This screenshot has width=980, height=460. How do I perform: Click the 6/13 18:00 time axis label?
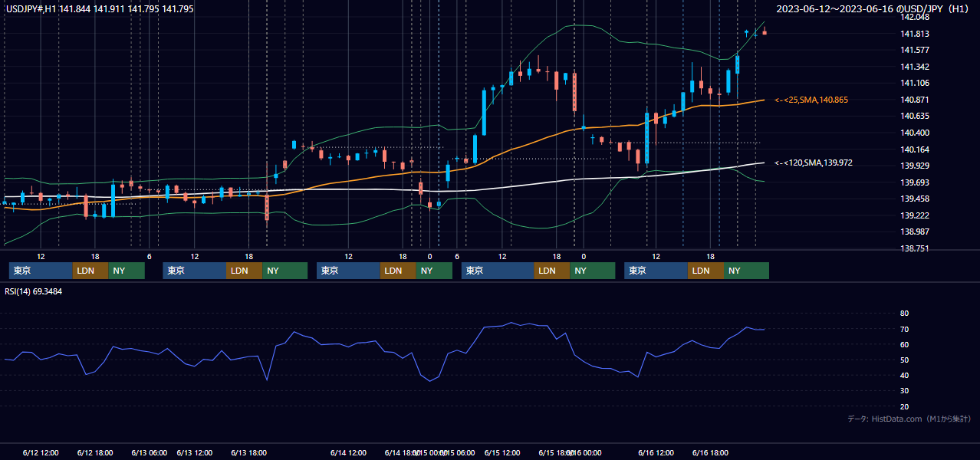(248, 452)
